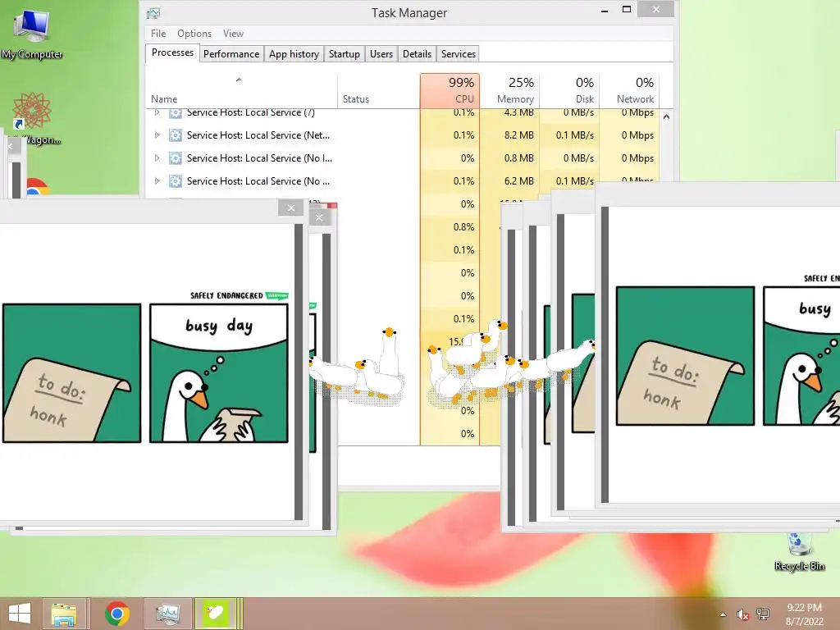
Task: Open the Details tab
Action: pyautogui.click(x=418, y=54)
